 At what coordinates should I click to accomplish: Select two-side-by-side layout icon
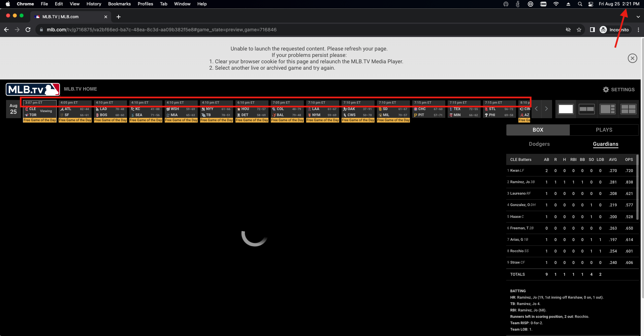pos(586,109)
